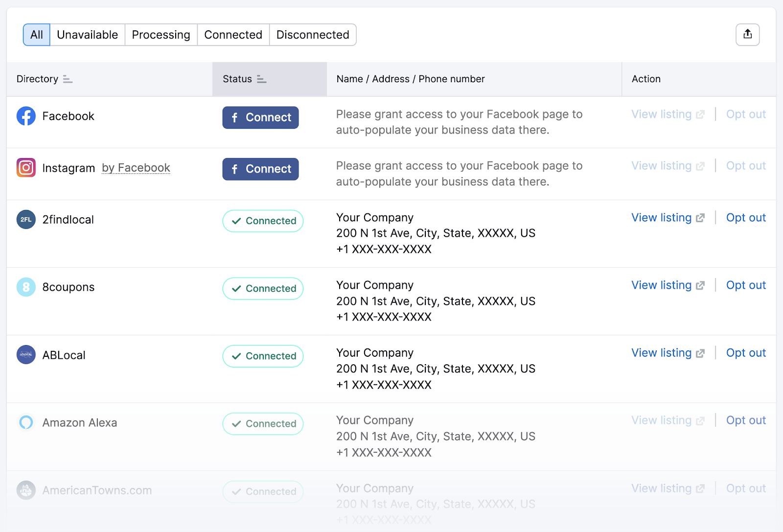Show Processing listings tab
This screenshot has width=783, height=532.
coord(161,35)
